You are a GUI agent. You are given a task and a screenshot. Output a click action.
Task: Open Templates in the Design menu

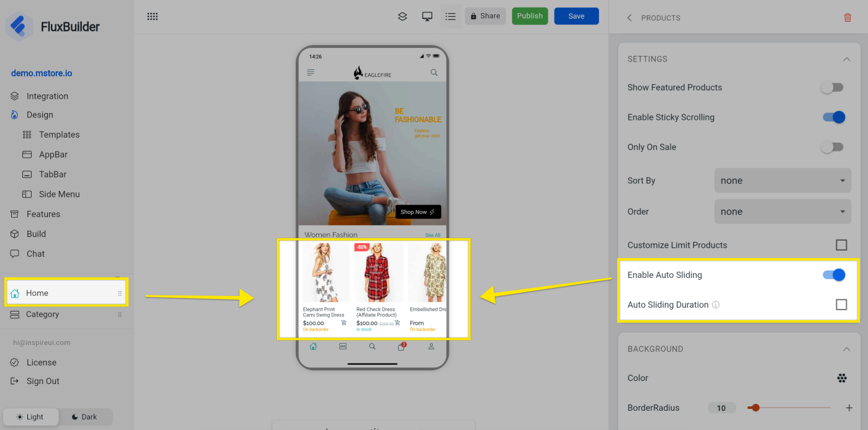(x=59, y=135)
